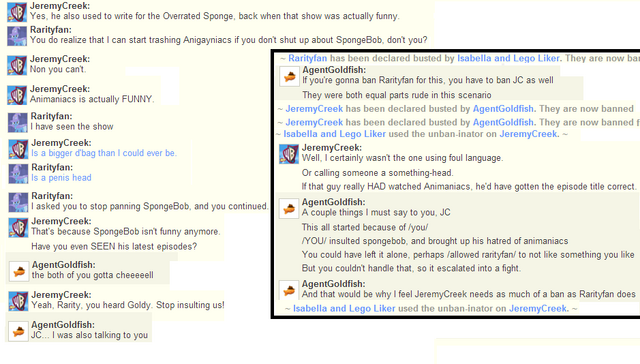The height and width of the screenshot is (364, 640).
Task: Open the JeremyCreek link in the final unban-inator notice
Action: tap(538, 309)
